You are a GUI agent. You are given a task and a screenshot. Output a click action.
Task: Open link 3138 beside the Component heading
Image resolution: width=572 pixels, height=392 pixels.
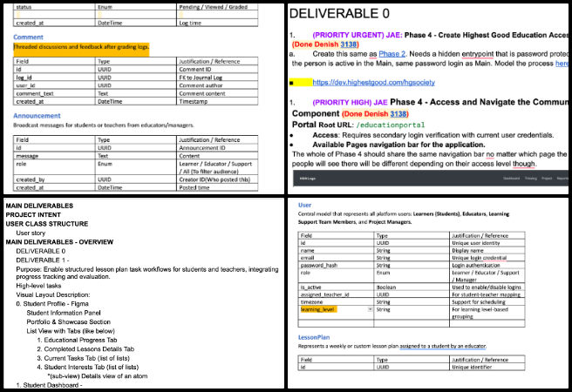pyautogui.click(x=398, y=114)
